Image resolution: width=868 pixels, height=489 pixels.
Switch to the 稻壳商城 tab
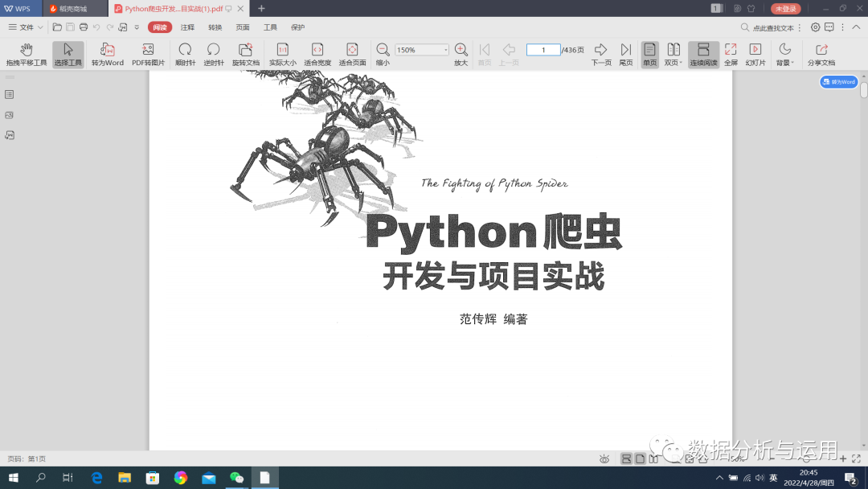(x=76, y=8)
